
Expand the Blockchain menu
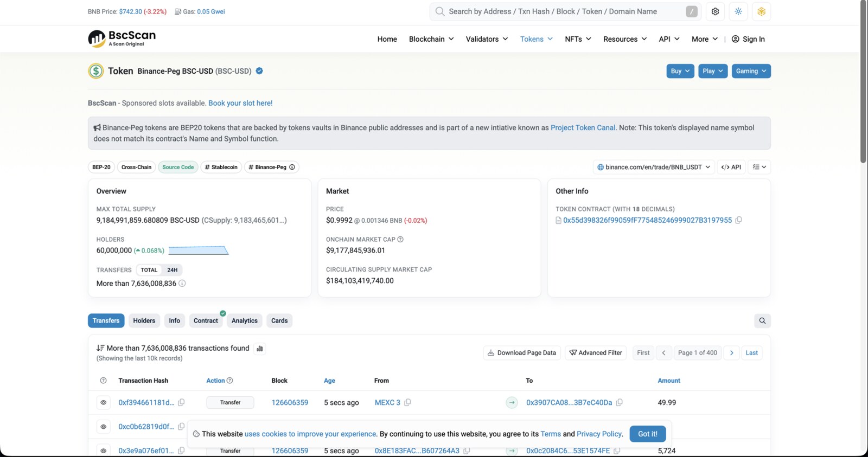pyautogui.click(x=431, y=39)
